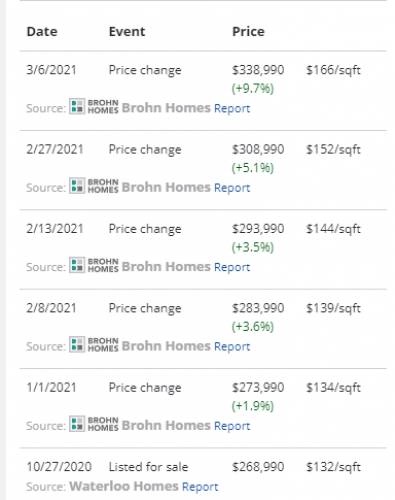This screenshot has width=395, height=500.
Task: Click the Brohn Homes logo for 2/8/2021
Action: (94, 345)
